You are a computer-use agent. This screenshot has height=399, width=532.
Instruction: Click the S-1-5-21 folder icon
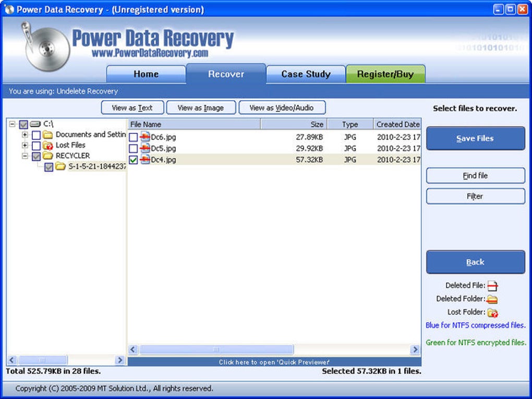click(x=61, y=166)
